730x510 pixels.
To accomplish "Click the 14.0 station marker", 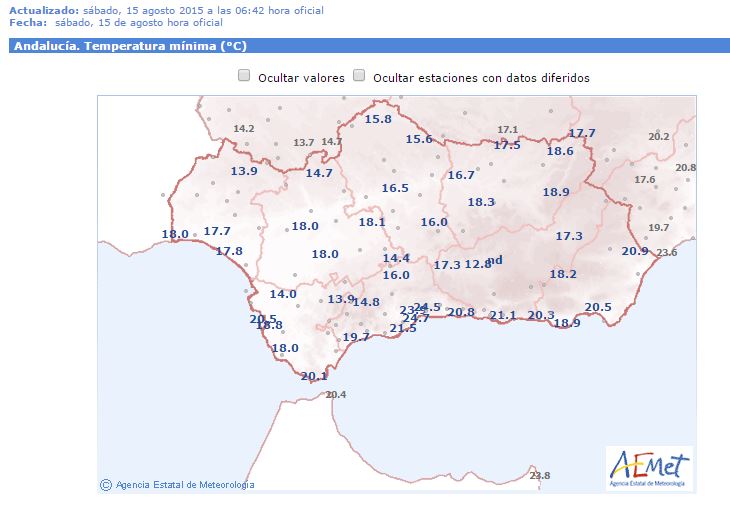I will pyautogui.click(x=283, y=294).
